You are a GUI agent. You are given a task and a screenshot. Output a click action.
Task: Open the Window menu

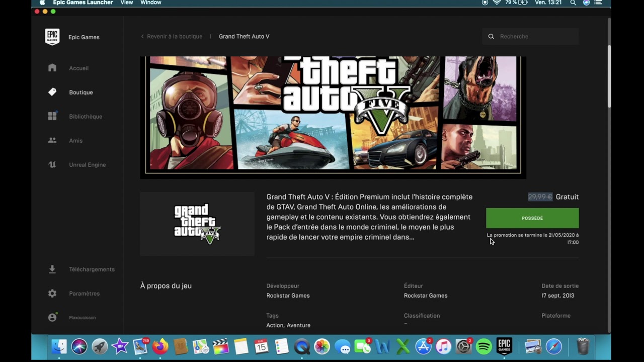151,3
